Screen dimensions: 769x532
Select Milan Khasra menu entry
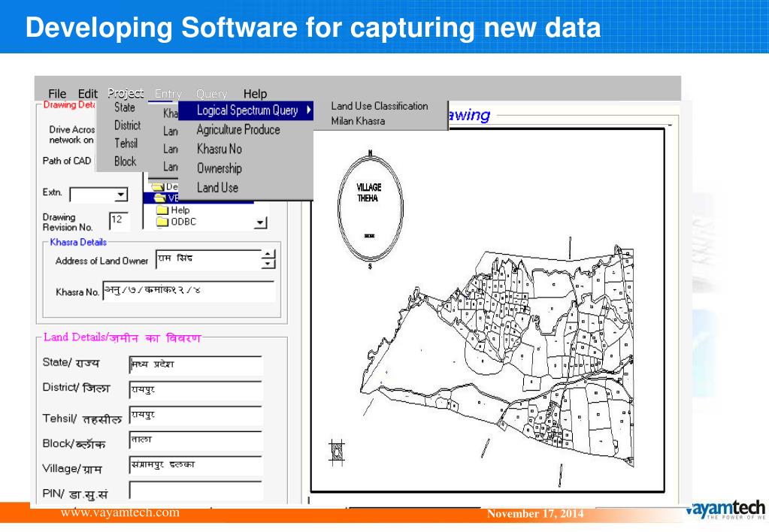click(x=358, y=121)
